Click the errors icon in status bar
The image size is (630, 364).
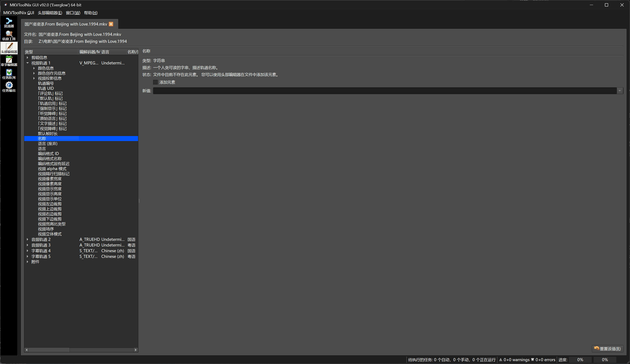[x=532, y=360]
